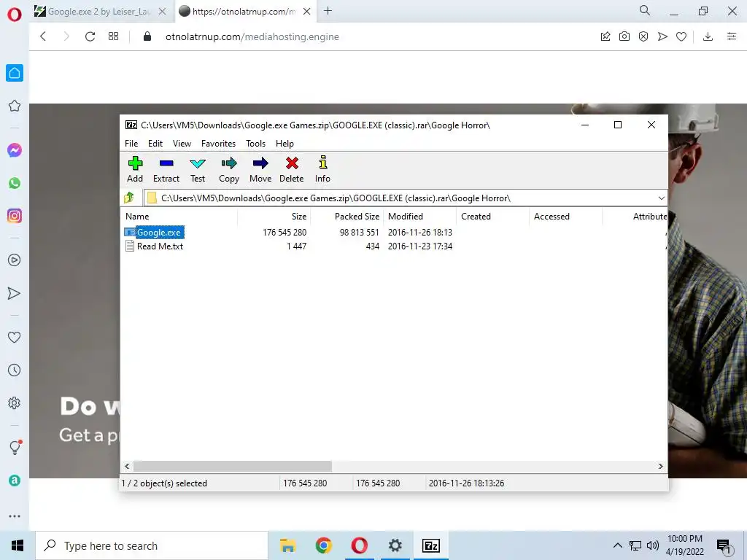Click the red Delete icon in 7-Zip

coord(292,169)
